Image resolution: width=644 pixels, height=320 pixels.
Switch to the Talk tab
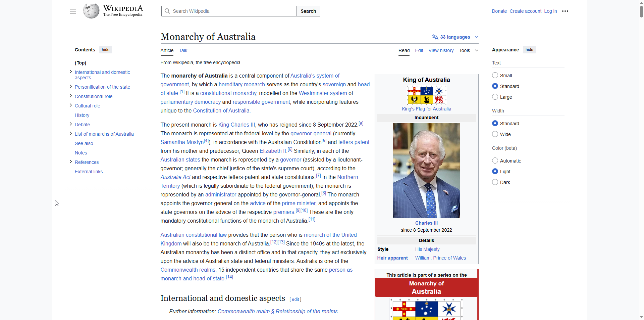tap(183, 50)
